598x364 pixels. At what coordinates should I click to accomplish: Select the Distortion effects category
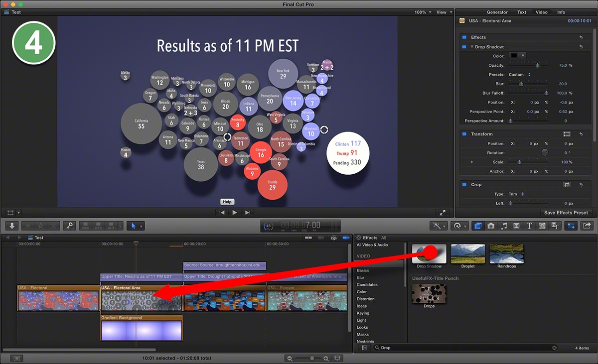point(366,299)
